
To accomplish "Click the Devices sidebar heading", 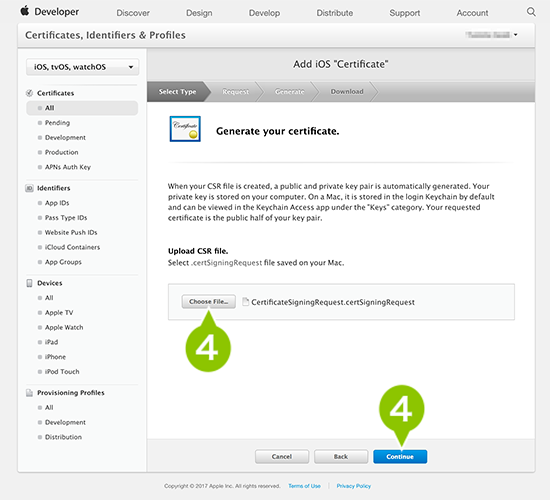I will (x=49, y=283).
